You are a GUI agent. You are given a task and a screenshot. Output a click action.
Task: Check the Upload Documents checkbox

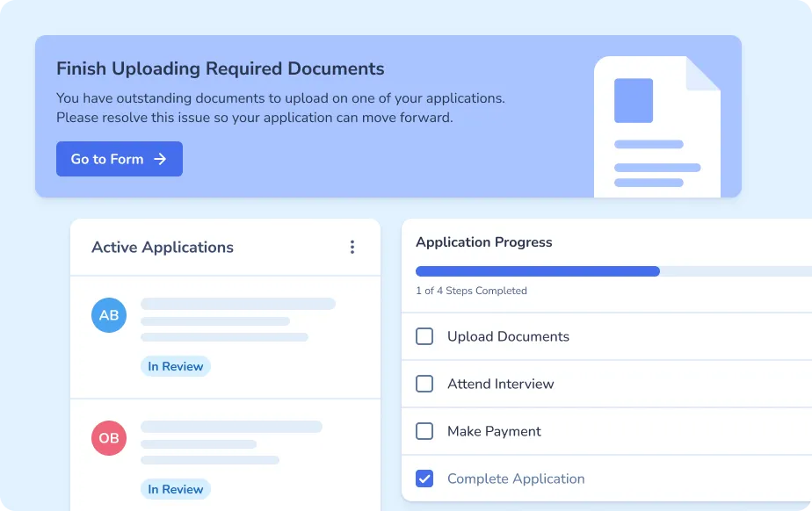pyautogui.click(x=424, y=336)
